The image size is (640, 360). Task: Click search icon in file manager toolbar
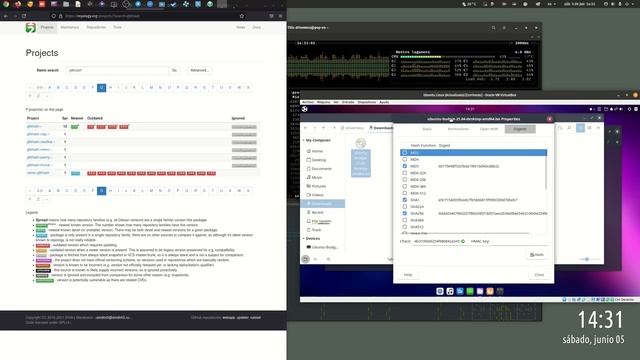pyautogui.click(x=569, y=128)
